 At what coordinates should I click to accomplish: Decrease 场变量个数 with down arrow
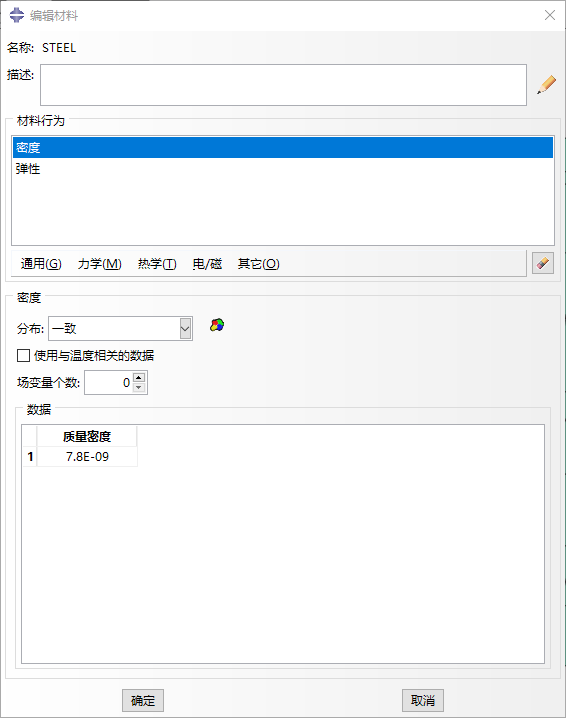[x=139, y=387]
